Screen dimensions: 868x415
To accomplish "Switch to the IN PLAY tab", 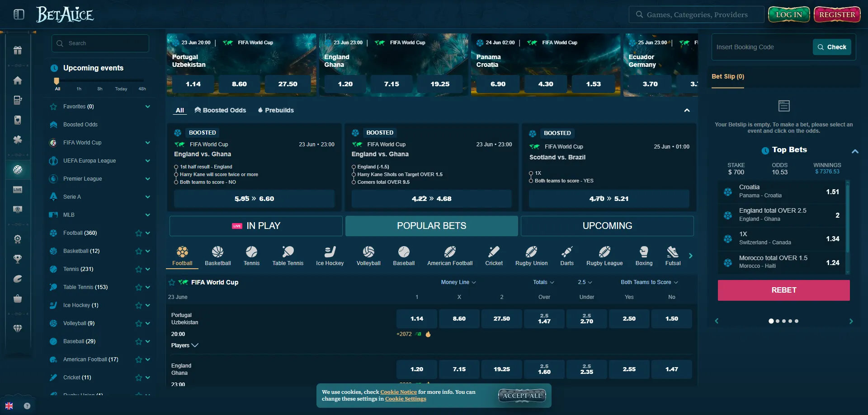I will [256, 226].
